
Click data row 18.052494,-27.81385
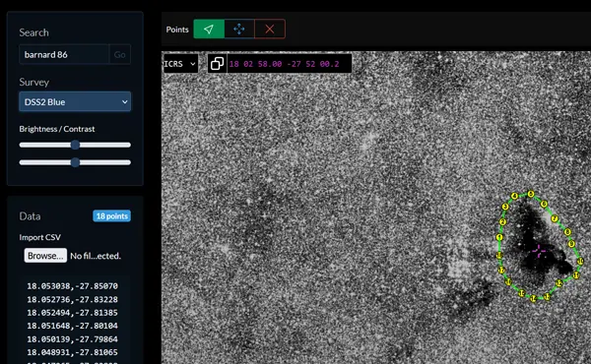(72, 313)
